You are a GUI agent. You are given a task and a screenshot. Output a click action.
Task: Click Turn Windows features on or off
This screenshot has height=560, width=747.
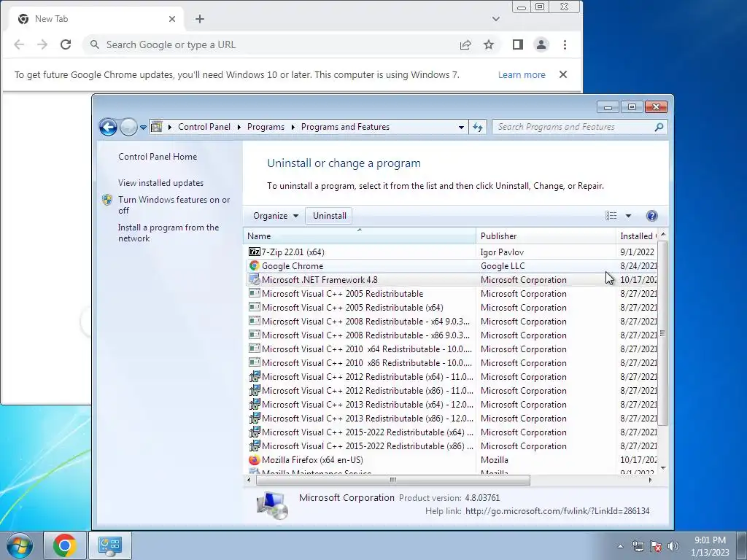174,205
